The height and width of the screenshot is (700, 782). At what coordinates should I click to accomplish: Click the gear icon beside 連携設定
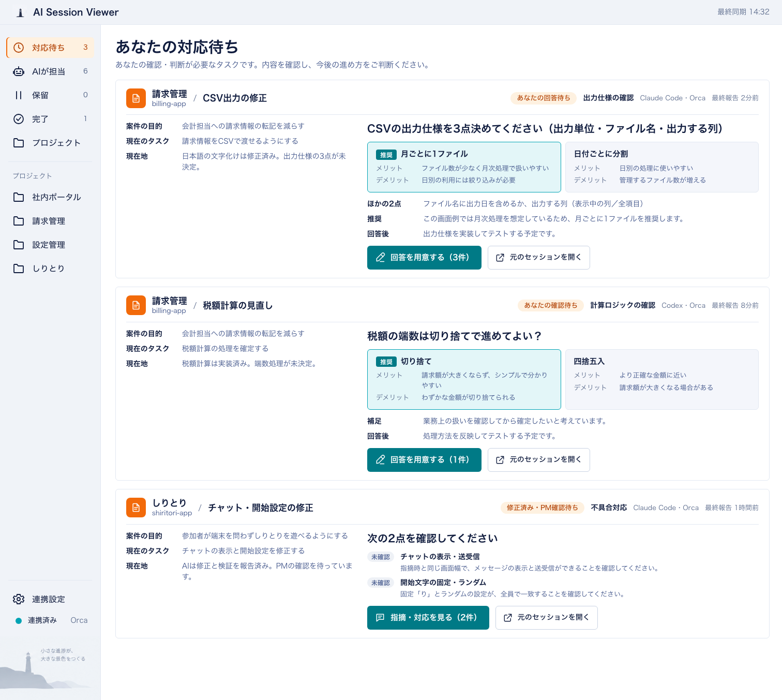click(19, 599)
